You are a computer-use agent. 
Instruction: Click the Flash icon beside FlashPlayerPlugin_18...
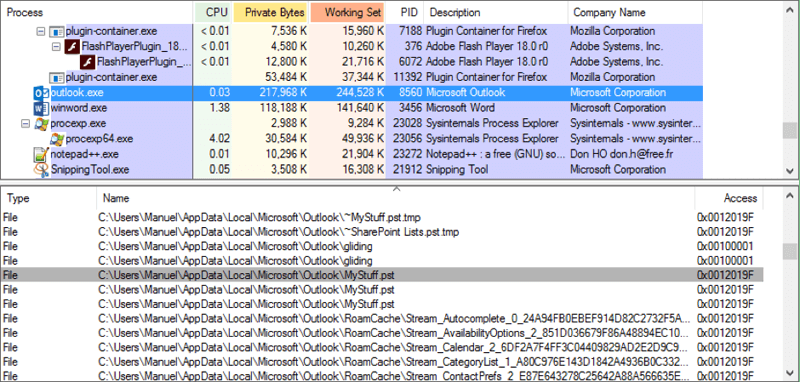(72, 46)
